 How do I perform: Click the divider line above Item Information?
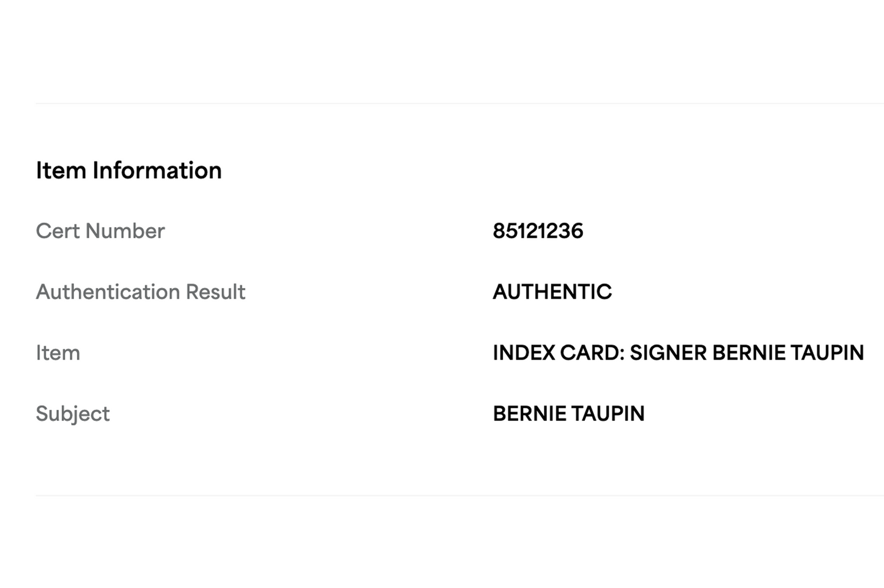(x=459, y=103)
